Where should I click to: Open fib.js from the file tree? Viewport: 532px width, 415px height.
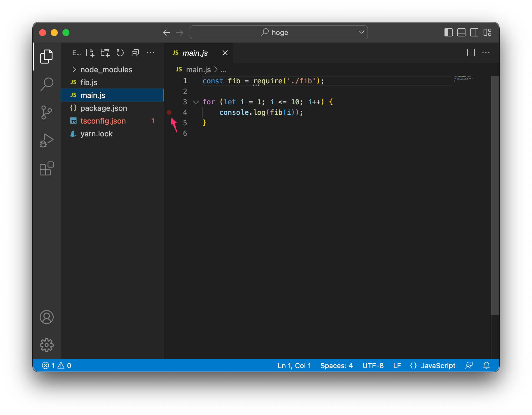click(x=112, y=82)
